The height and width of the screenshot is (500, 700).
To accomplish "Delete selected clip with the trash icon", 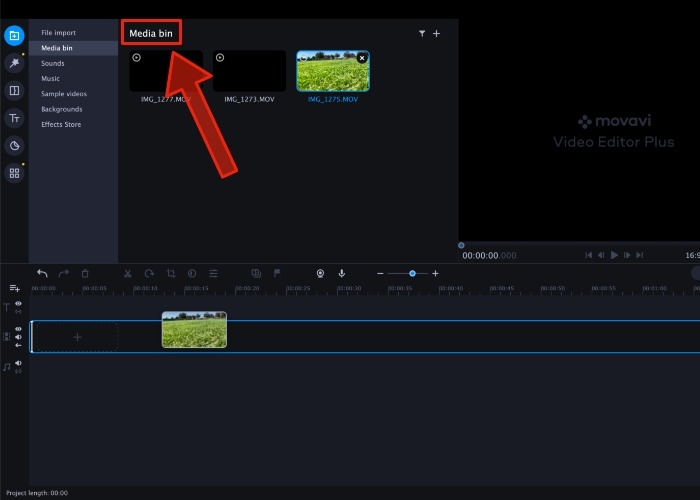I will (x=85, y=273).
